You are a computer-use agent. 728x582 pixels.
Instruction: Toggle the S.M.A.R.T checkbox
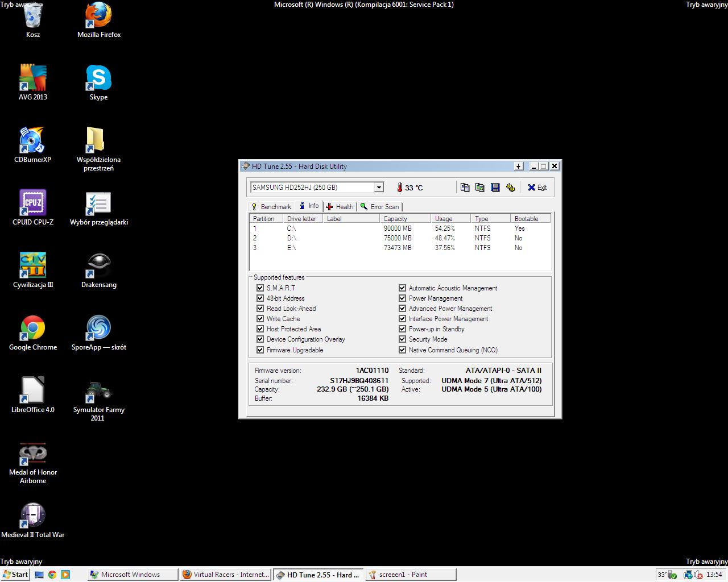tap(260, 288)
